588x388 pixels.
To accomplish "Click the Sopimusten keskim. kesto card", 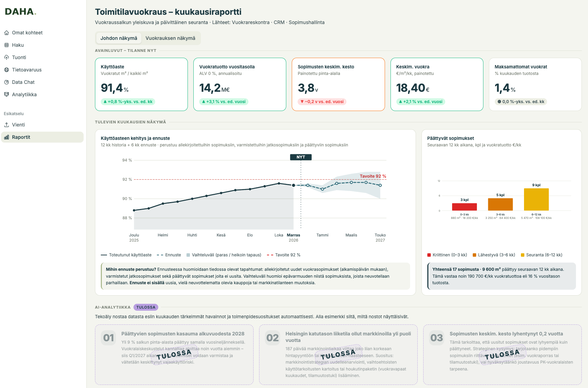I will click(338, 85).
